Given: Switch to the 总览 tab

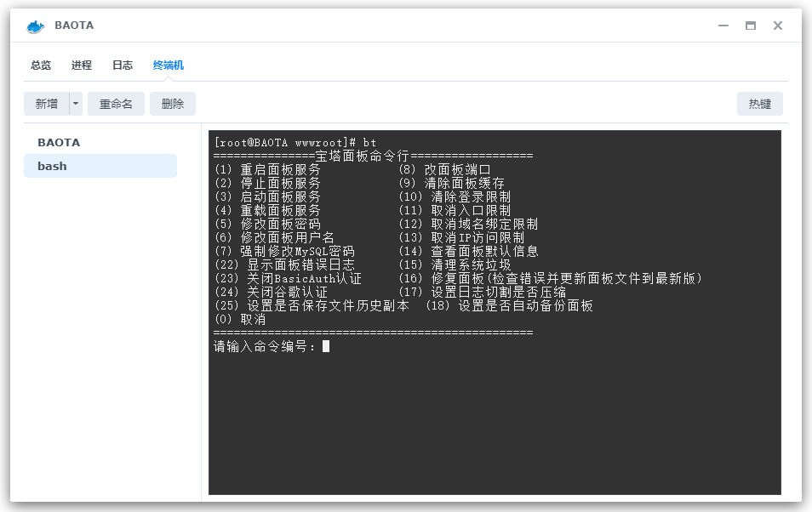Looking at the screenshot, I should pyautogui.click(x=40, y=65).
